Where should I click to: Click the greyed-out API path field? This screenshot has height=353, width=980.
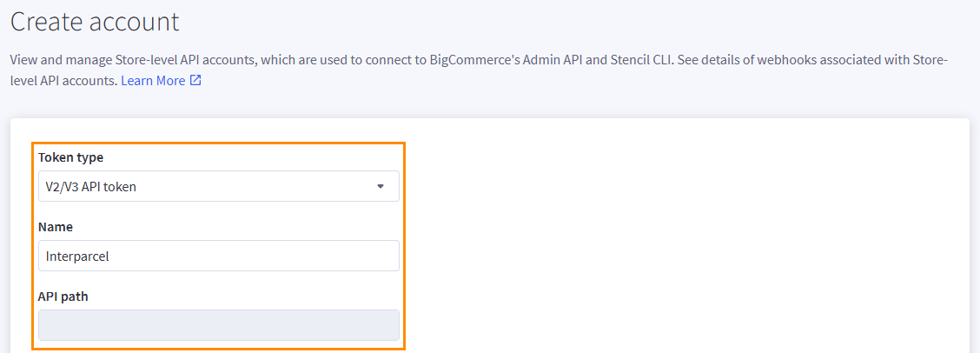[x=218, y=325]
